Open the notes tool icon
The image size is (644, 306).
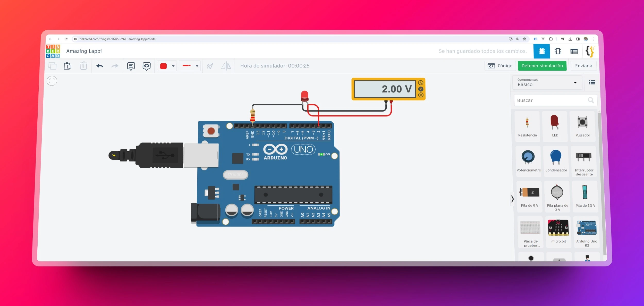click(x=131, y=66)
